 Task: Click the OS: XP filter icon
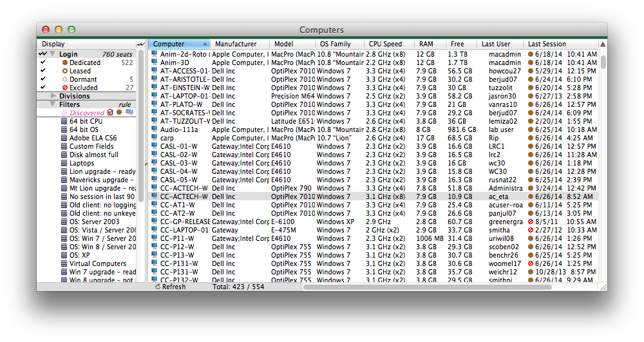64,255
